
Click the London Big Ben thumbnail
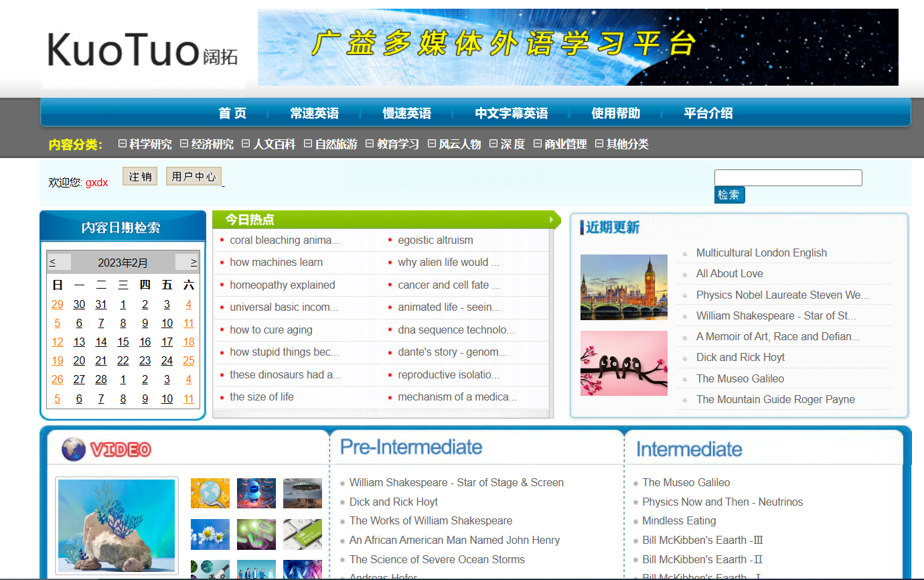pos(623,287)
